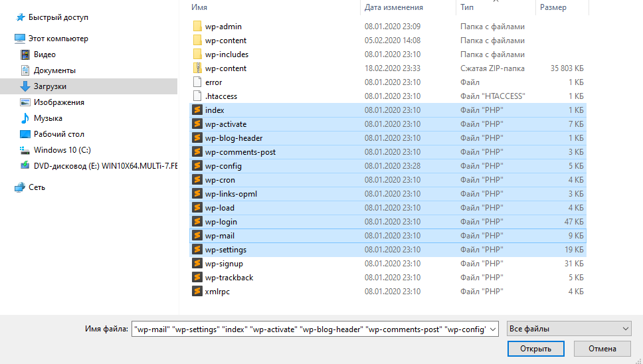Viewport: 643px width, 364px height.
Task: Sort by Дата изменения column header
Action: coord(393,7)
